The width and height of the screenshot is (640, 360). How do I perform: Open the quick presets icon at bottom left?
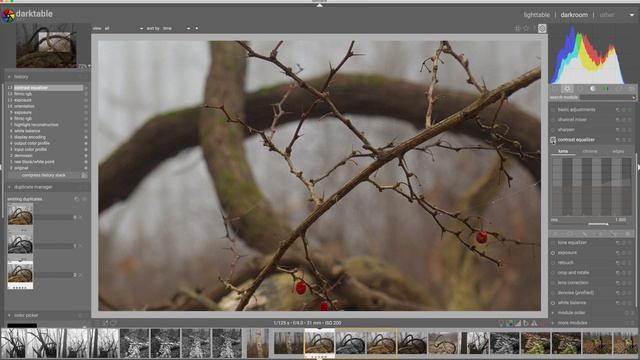tap(97, 323)
